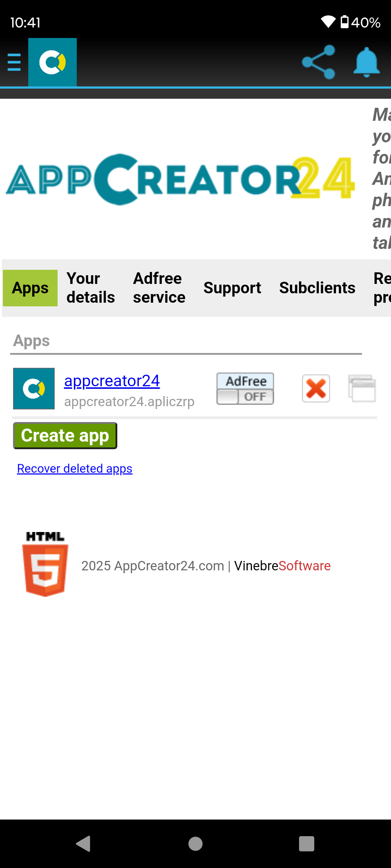Tap the Create app button
The height and width of the screenshot is (868, 391).
(65, 435)
